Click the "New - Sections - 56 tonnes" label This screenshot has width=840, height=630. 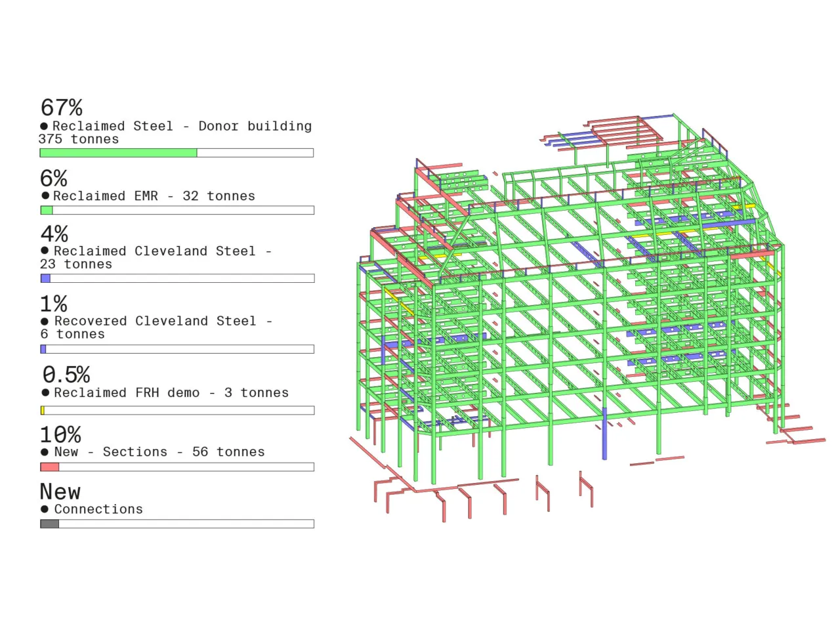coord(159,452)
